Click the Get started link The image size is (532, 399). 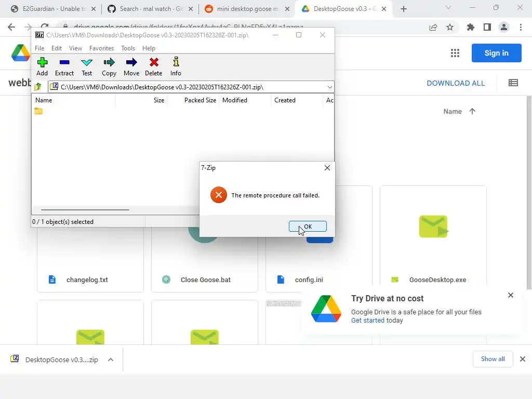(367, 320)
